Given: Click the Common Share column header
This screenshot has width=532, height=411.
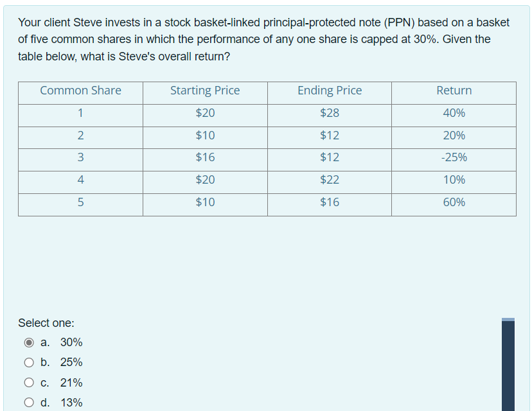Looking at the screenshot, I should (80, 91).
